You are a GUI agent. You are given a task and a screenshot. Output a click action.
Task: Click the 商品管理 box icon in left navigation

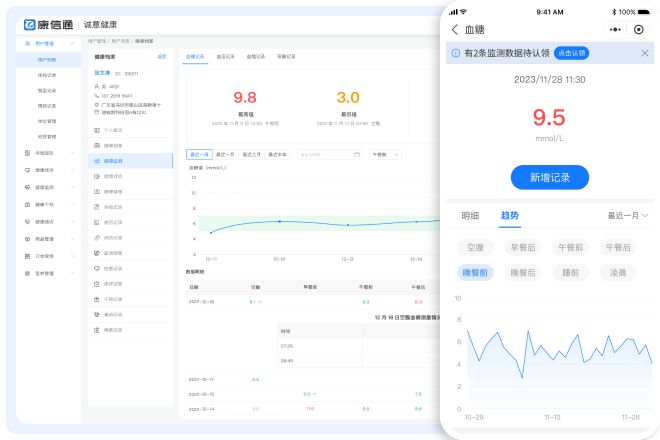click(27, 239)
